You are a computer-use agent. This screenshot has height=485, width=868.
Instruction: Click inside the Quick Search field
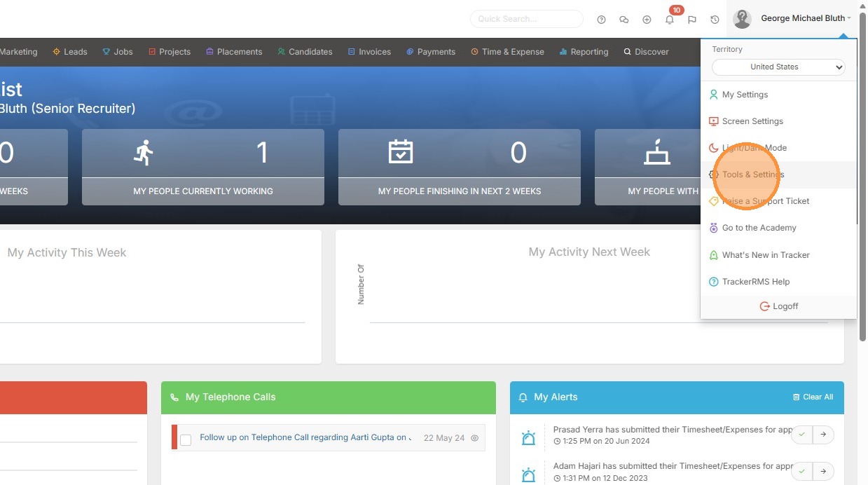click(527, 19)
